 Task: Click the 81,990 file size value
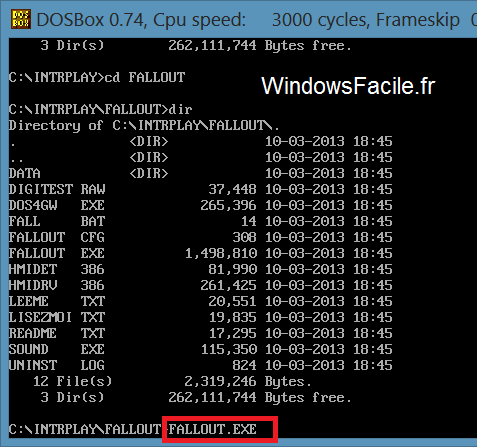coord(232,269)
